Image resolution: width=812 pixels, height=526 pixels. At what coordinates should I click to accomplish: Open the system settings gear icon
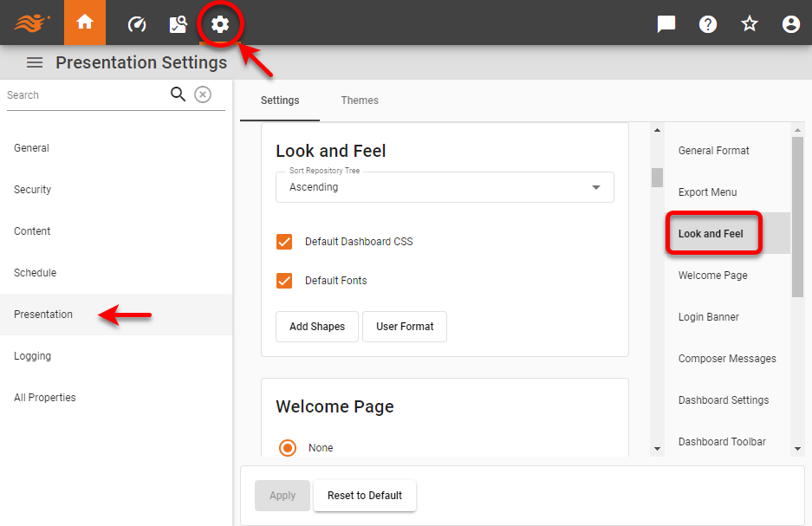[x=220, y=24]
